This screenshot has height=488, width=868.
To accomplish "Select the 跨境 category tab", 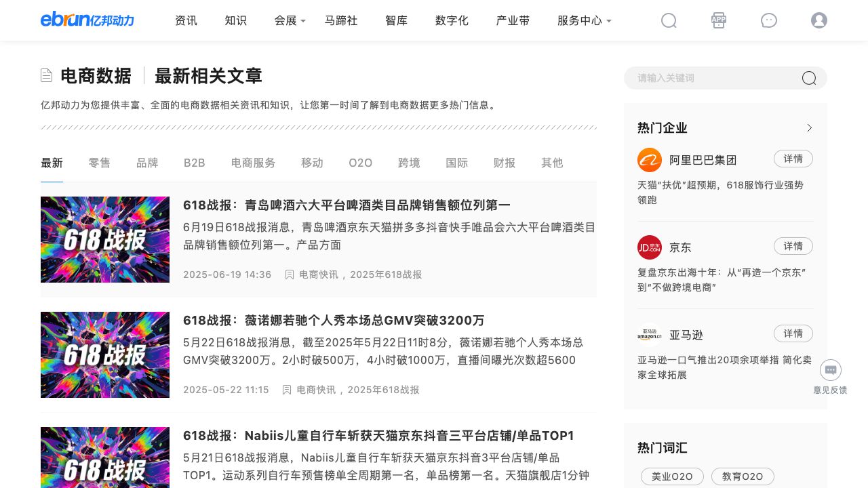I will [x=409, y=163].
